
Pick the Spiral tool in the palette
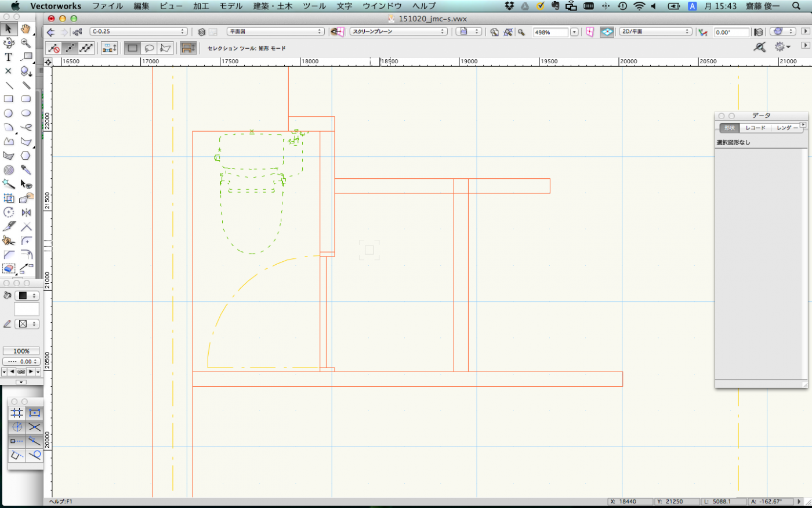9,170
